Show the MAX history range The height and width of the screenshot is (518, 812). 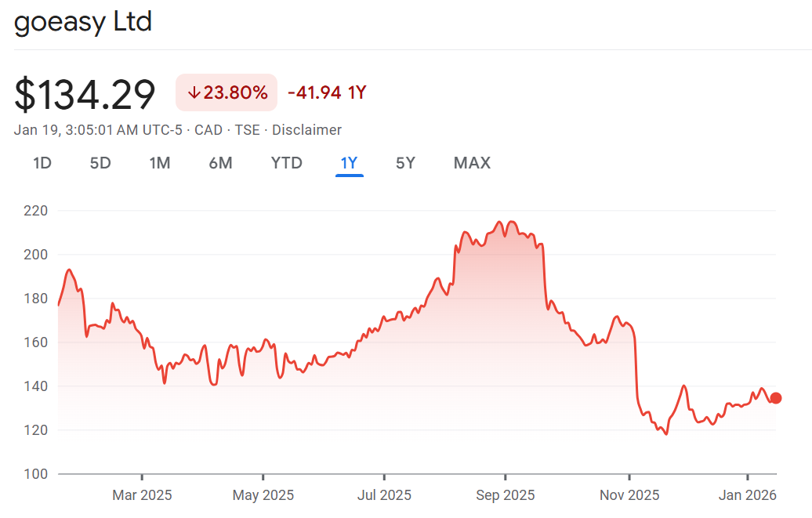coord(472,163)
